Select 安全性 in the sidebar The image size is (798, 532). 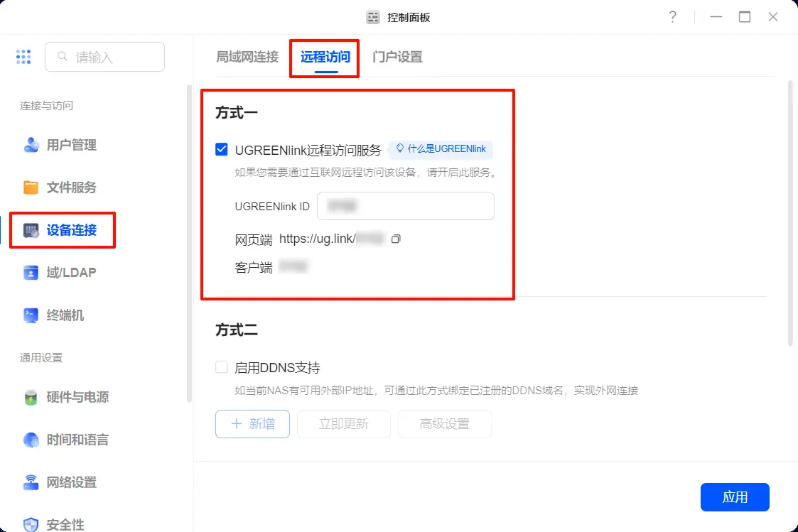pyautogui.click(x=65, y=524)
